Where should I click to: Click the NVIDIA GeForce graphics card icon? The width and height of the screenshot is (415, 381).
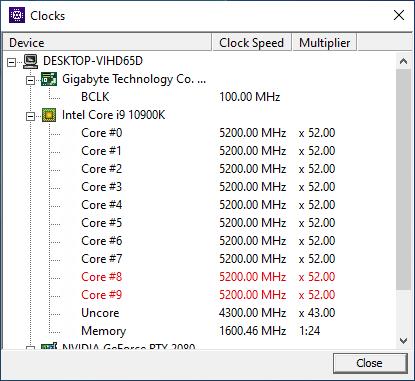pyautogui.click(x=49, y=346)
